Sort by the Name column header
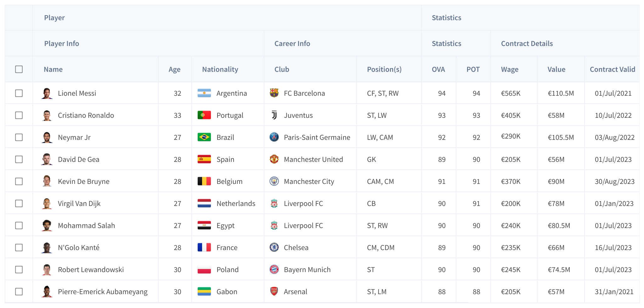The height and width of the screenshot is (308, 644). (x=53, y=69)
